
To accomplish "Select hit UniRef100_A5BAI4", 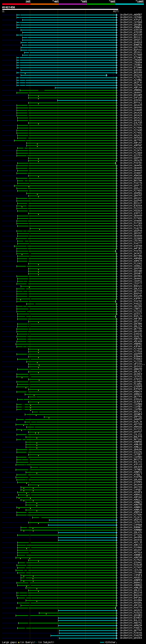I will (131, 392).
